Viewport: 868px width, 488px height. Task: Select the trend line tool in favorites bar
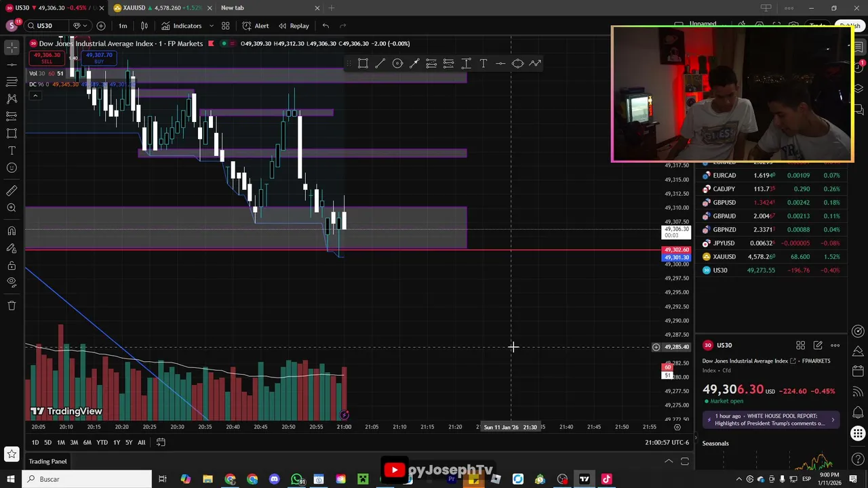click(380, 63)
